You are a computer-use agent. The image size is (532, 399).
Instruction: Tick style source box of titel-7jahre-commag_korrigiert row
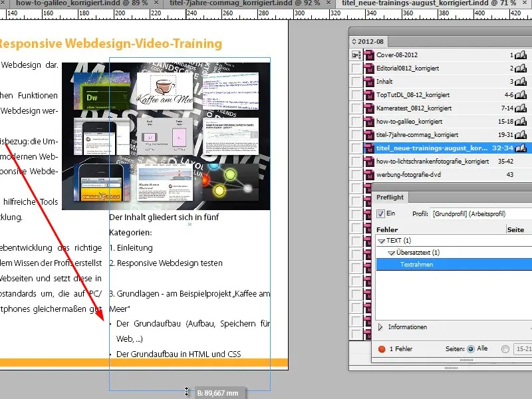pos(356,135)
